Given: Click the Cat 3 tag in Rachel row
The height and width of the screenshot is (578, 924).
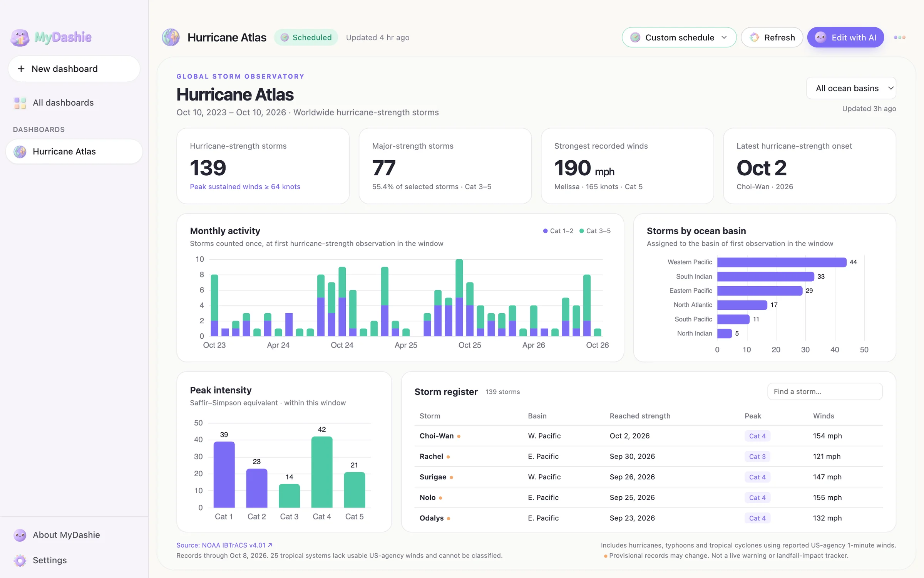Looking at the screenshot, I should pyautogui.click(x=757, y=457).
